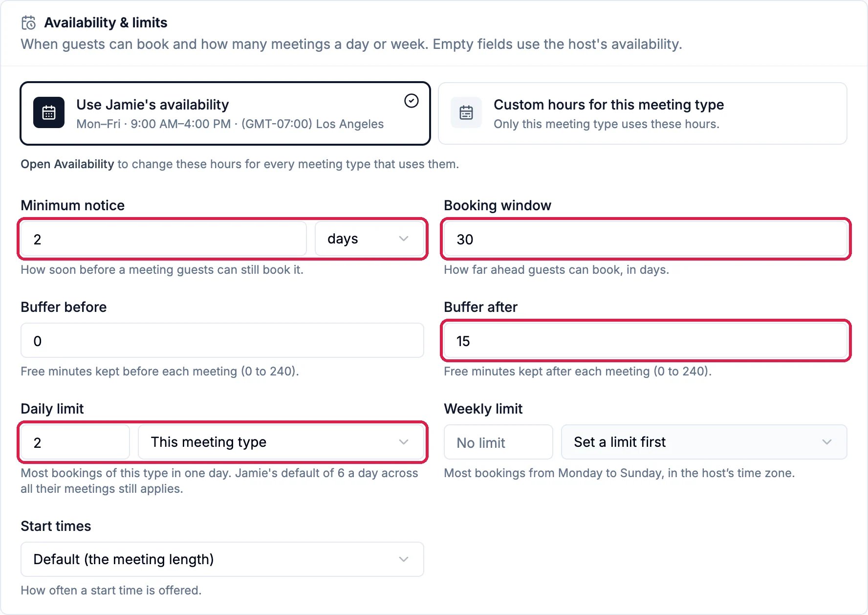The width and height of the screenshot is (868, 615).
Task: Select Custom hours for this meeting type
Action: tap(643, 113)
